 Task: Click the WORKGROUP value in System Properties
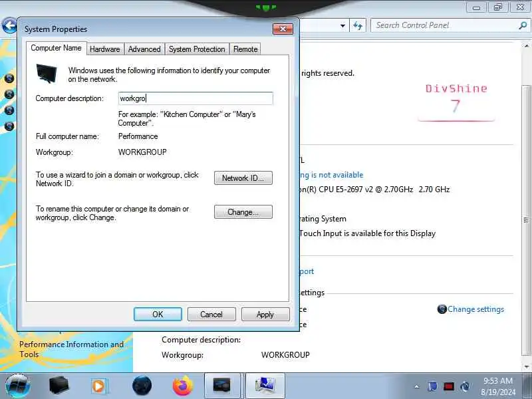click(142, 152)
